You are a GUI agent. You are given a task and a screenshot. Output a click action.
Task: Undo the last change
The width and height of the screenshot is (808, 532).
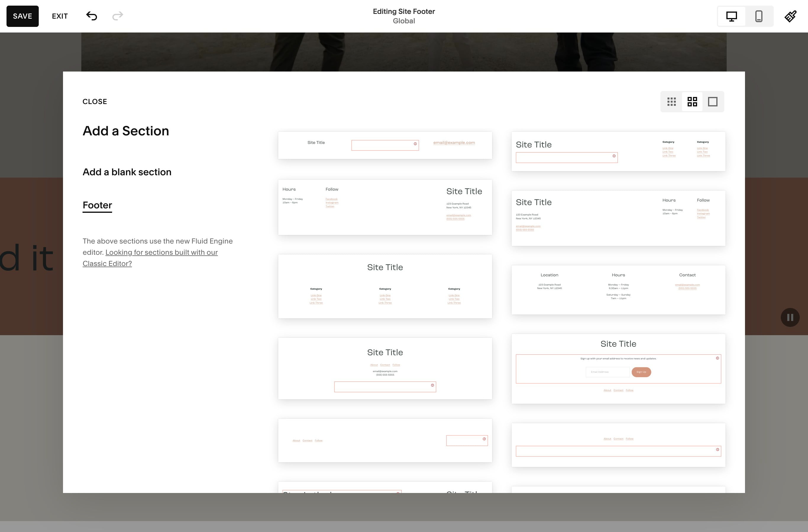tap(92, 16)
